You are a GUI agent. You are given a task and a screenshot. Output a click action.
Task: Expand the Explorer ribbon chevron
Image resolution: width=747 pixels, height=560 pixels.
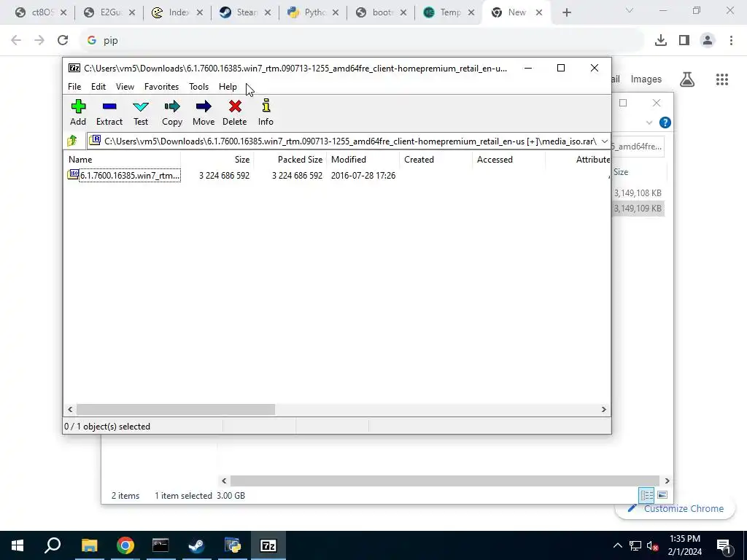[649, 122]
